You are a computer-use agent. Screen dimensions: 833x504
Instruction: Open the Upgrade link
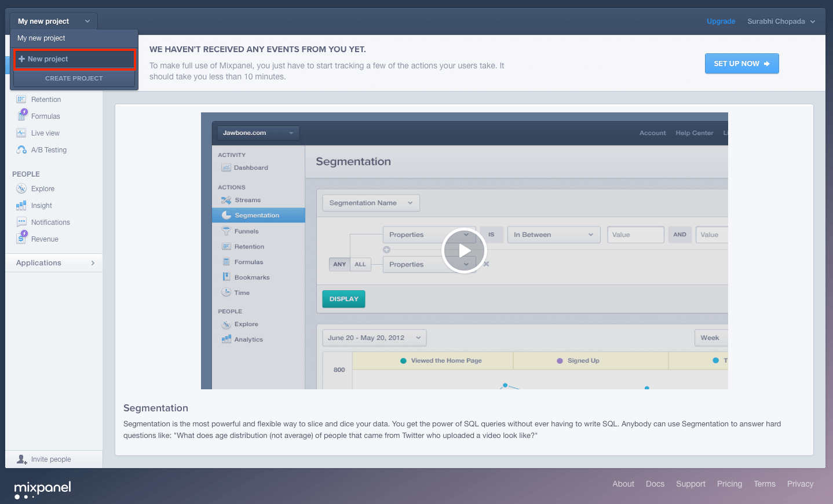(x=721, y=21)
